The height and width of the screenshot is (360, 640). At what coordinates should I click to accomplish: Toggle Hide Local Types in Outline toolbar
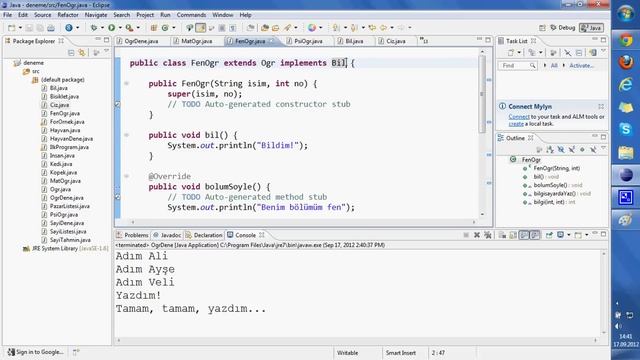coord(593,149)
